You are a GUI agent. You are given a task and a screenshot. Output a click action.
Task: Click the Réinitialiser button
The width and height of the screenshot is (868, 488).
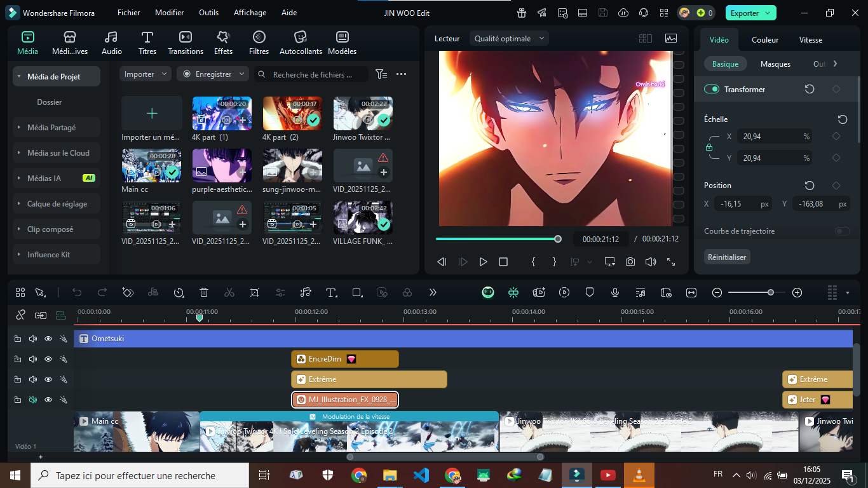[727, 257]
